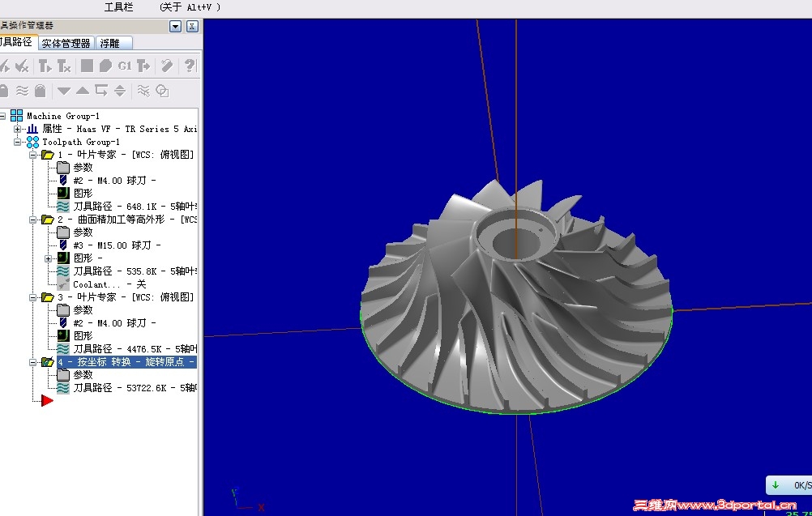Verify selected operations icon

[105, 66]
